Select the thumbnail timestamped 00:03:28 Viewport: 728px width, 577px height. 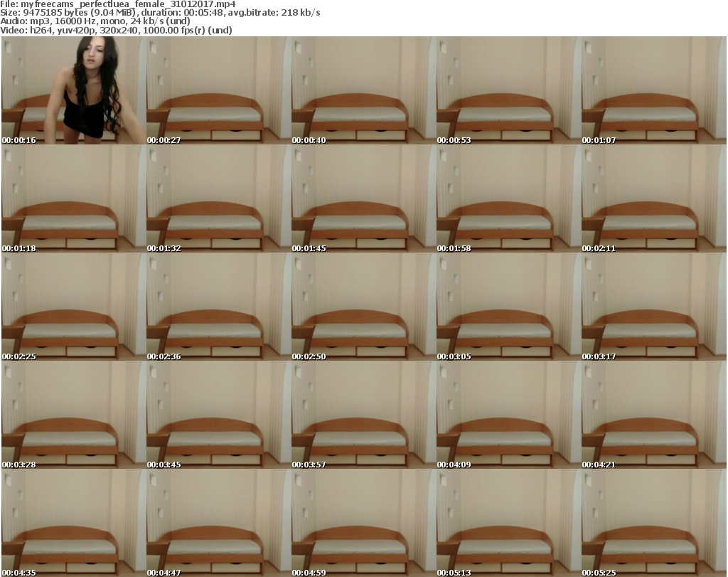[73, 415]
